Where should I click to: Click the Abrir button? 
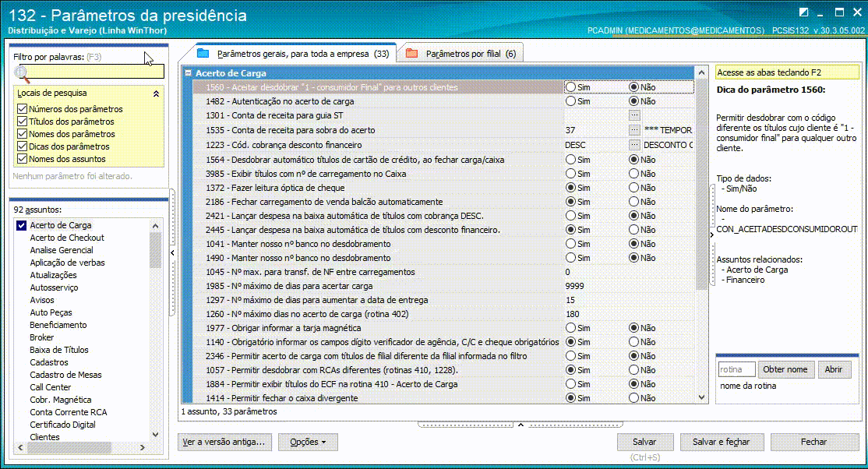[833, 369]
